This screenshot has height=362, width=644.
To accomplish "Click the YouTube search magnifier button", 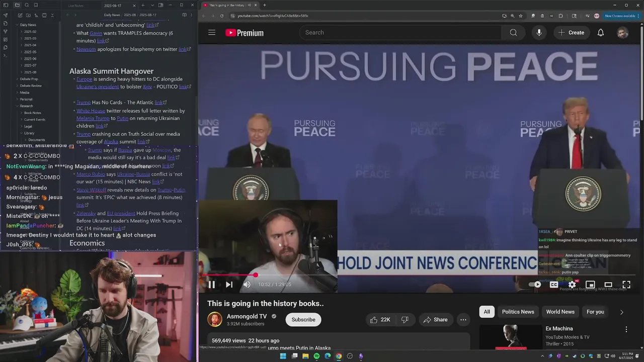I will (513, 33).
